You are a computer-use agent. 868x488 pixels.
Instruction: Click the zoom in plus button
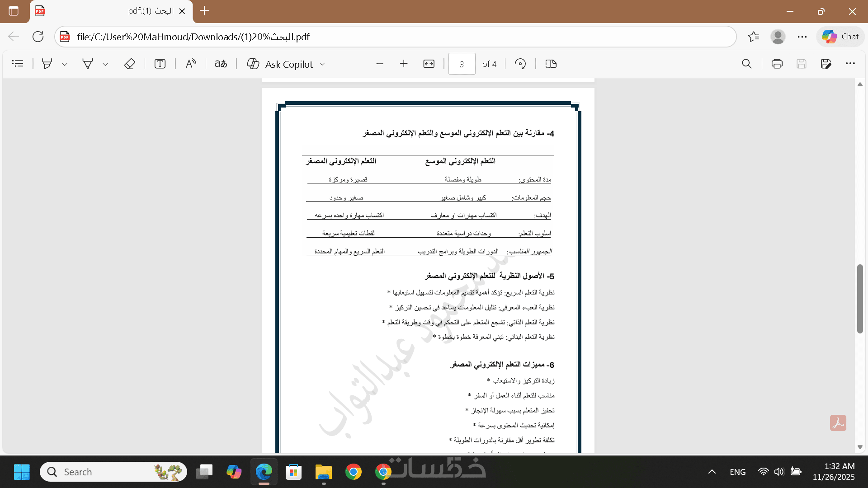pos(404,64)
